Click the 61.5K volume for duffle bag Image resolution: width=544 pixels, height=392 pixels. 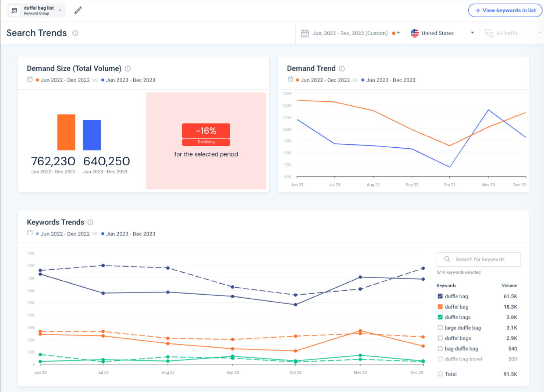[x=510, y=296]
